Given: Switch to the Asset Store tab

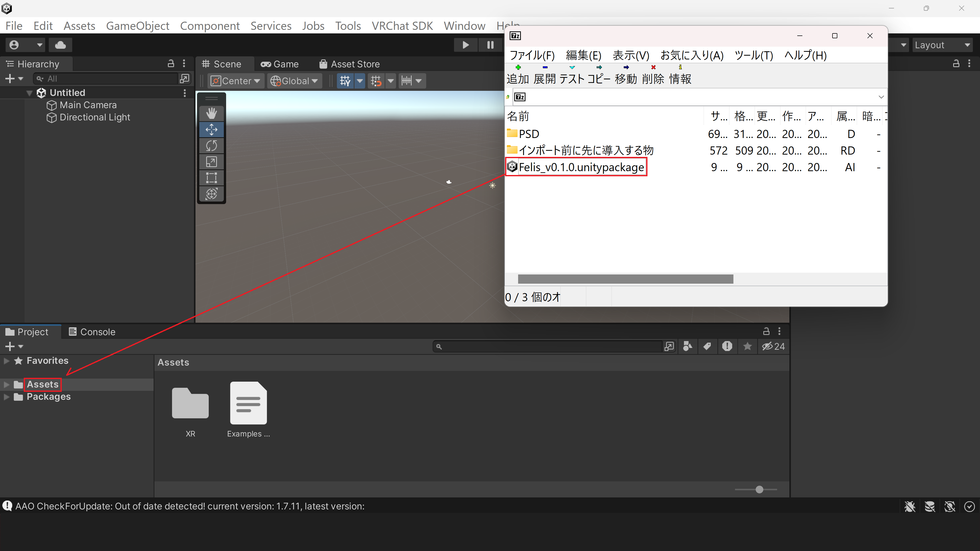Looking at the screenshot, I should click(x=350, y=64).
